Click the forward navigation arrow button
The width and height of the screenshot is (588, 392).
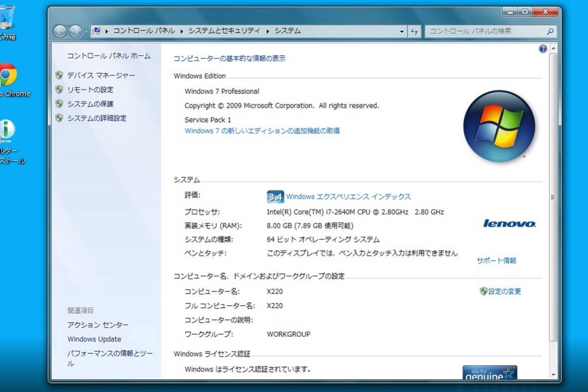(75, 31)
